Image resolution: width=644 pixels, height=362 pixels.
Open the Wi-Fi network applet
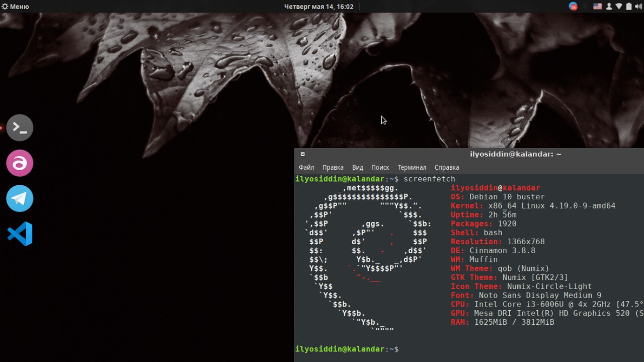point(619,7)
